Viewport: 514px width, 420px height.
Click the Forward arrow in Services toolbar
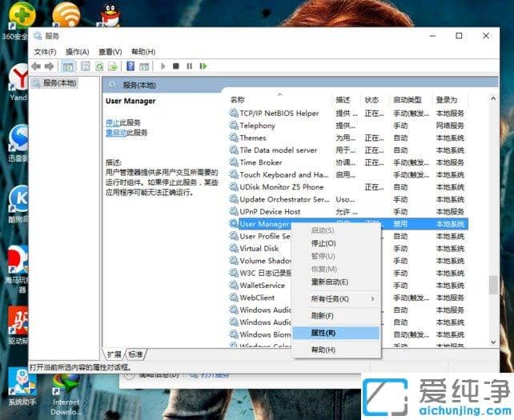coord(49,66)
